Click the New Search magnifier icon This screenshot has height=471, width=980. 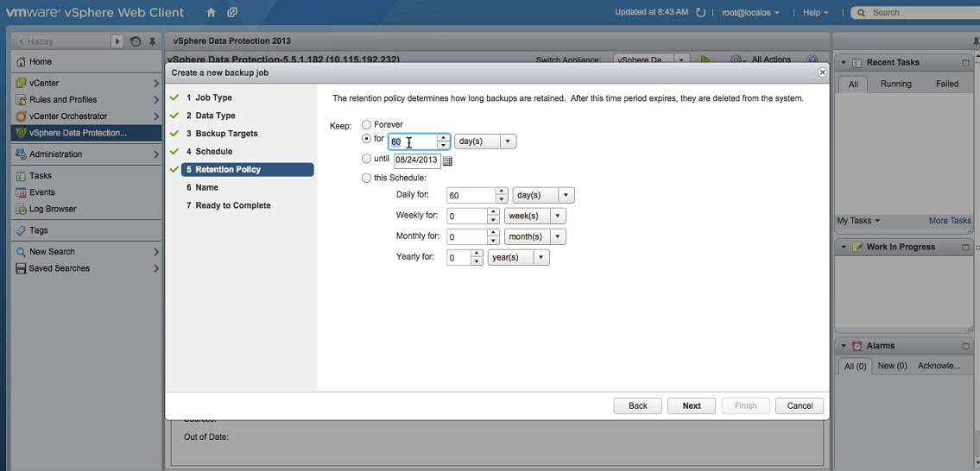(22, 252)
